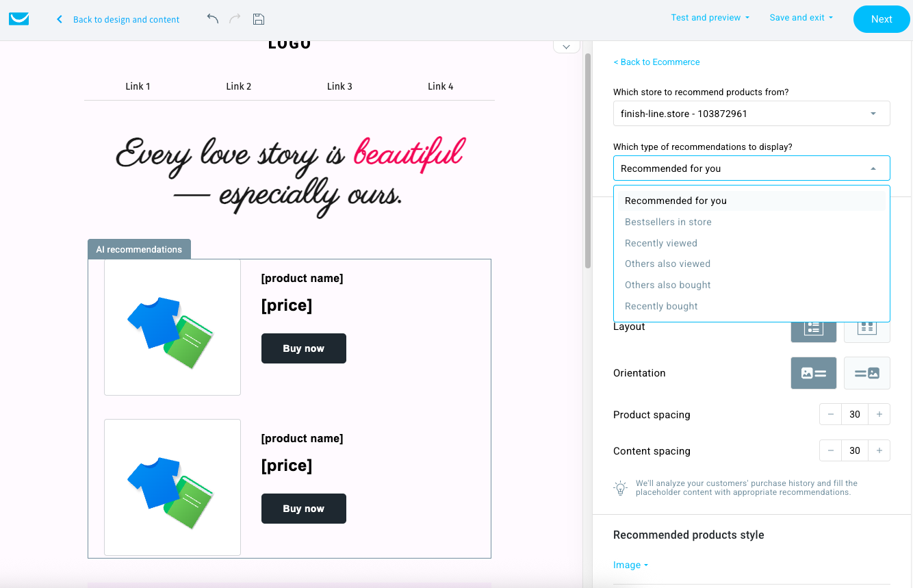This screenshot has width=913, height=588.
Task: Choose image-right orientation option
Action: click(866, 373)
